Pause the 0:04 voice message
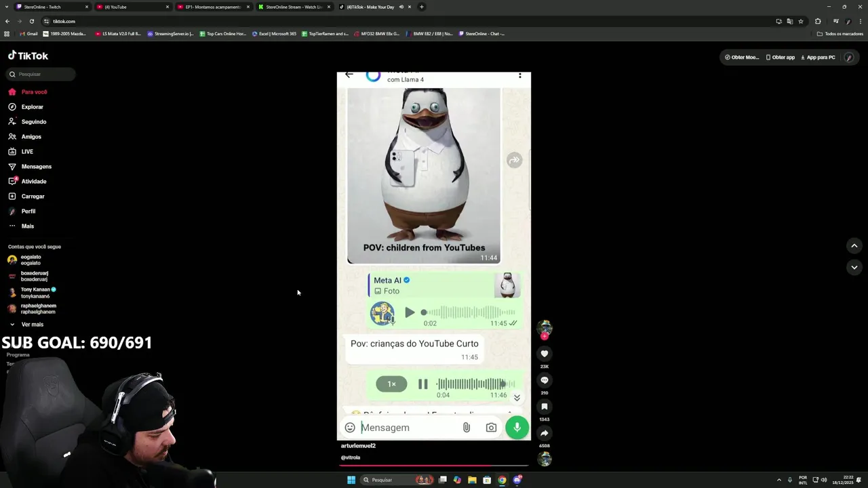 point(422,384)
